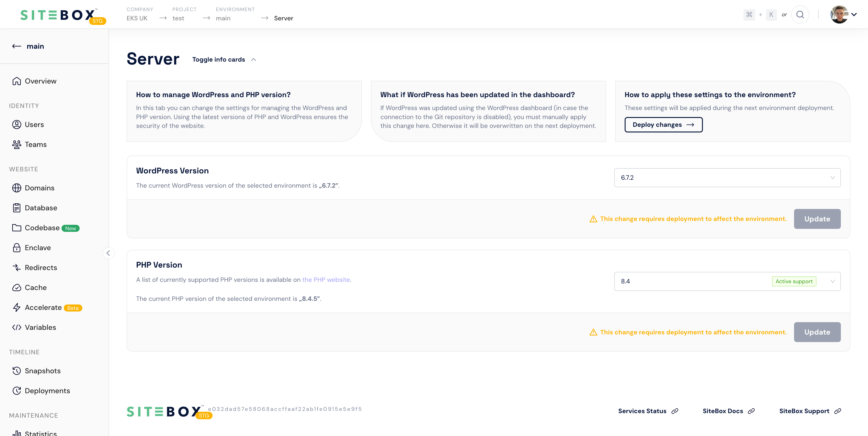The image size is (868, 436).
Task: Click the Snapshots history icon
Action: click(17, 371)
